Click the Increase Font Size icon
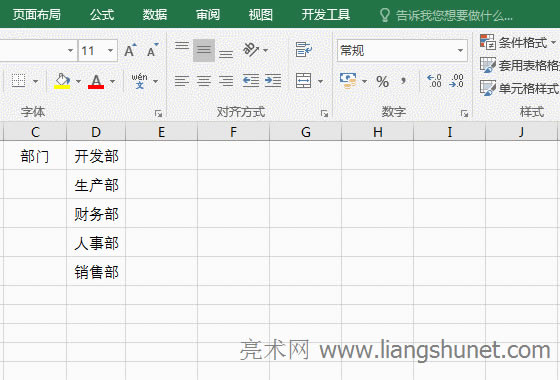 tap(130, 50)
